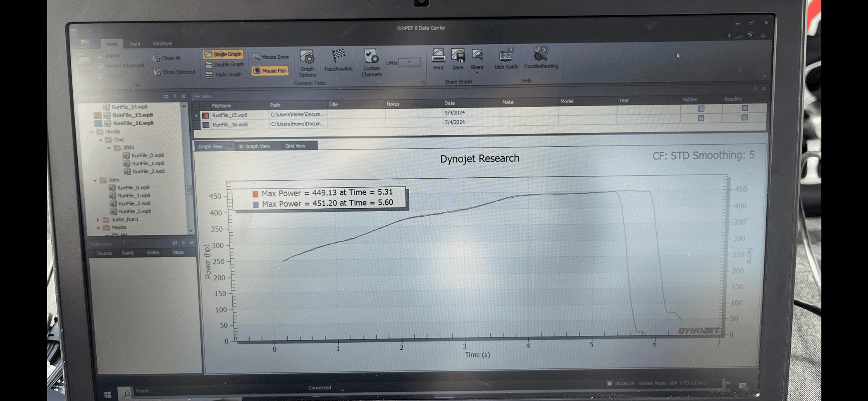Viewport: 868px width, 401px height.
Task: Collapse the Honda folder
Action: click(x=92, y=132)
